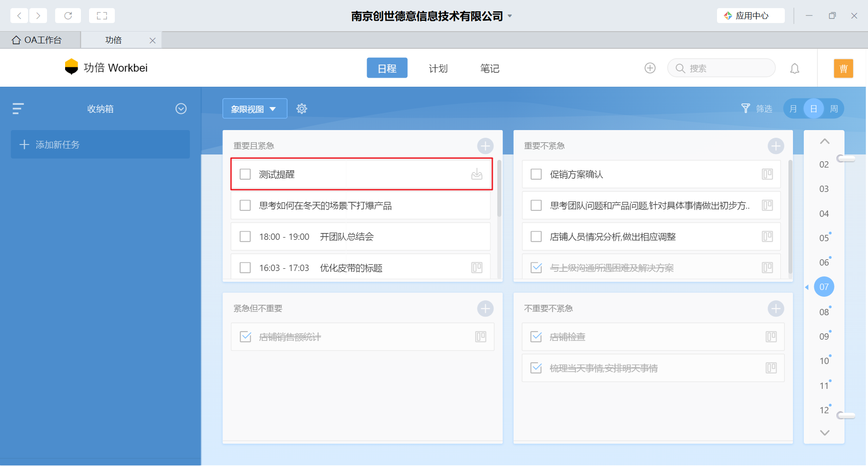Open the 象限视图 view dropdown
Image resolution: width=868 pixels, height=467 pixels.
pos(255,109)
